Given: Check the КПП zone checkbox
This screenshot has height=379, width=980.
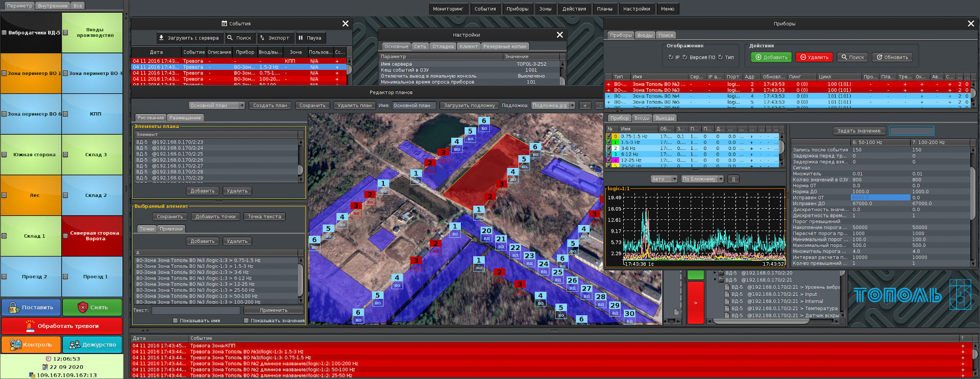Looking at the screenshot, I should click(65, 114).
